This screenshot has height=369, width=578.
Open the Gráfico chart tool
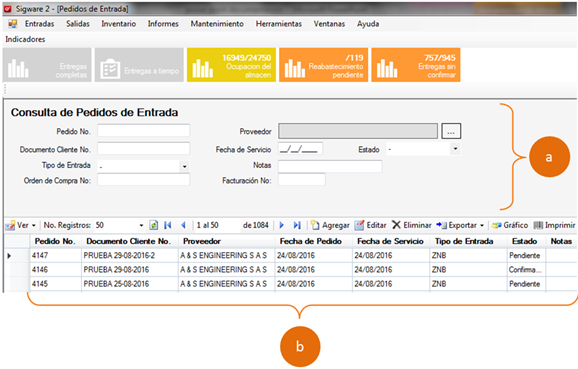pos(510,225)
